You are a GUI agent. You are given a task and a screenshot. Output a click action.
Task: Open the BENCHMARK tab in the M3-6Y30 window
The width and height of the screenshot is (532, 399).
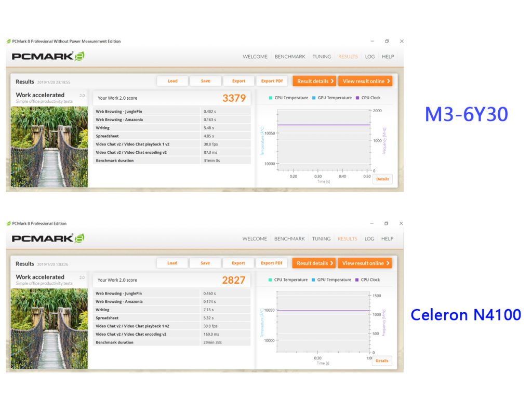(x=290, y=57)
